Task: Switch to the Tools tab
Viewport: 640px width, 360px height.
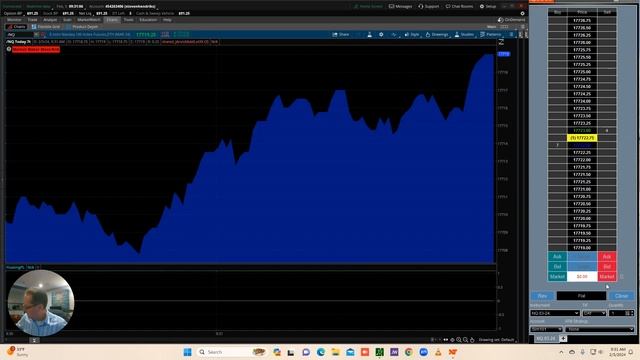Action: (128, 20)
